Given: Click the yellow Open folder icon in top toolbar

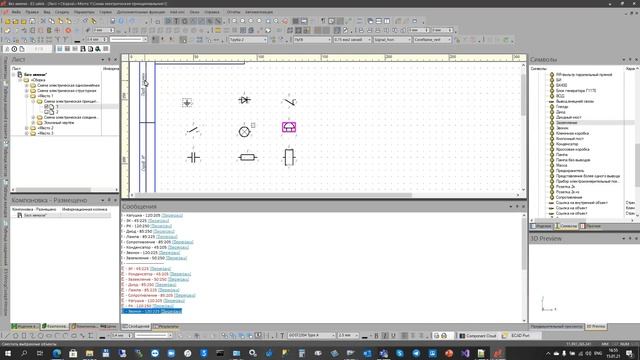Looking at the screenshot, I should point(16,21).
